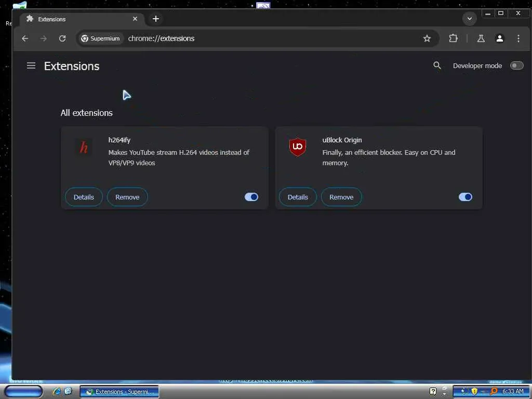Click the Developer mode label
This screenshot has height=399, width=532.
tap(477, 65)
